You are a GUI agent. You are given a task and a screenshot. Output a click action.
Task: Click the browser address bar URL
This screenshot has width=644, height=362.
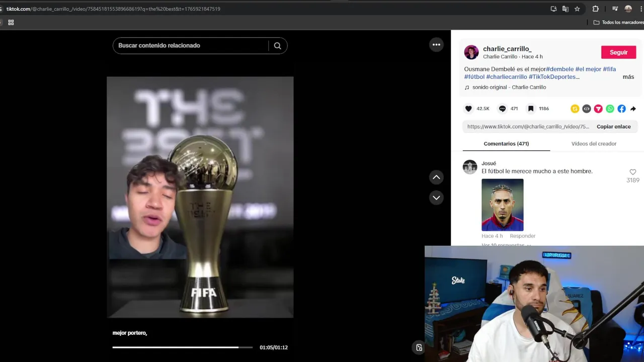[x=113, y=9]
